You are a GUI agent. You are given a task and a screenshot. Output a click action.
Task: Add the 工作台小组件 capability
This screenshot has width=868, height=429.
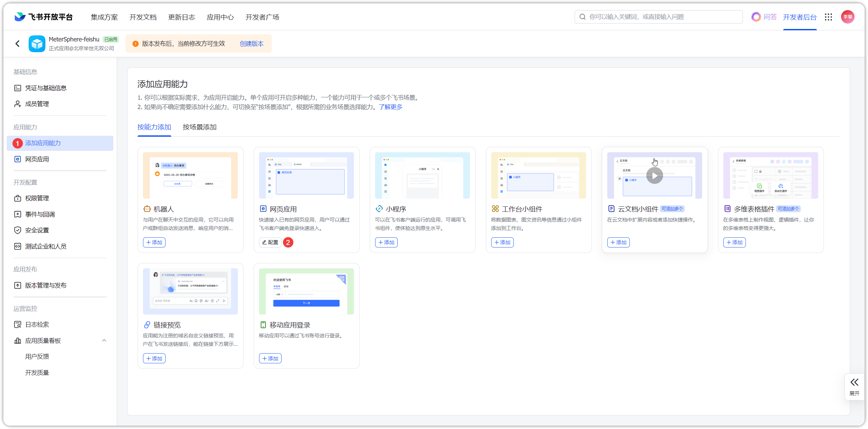tap(502, 242)
